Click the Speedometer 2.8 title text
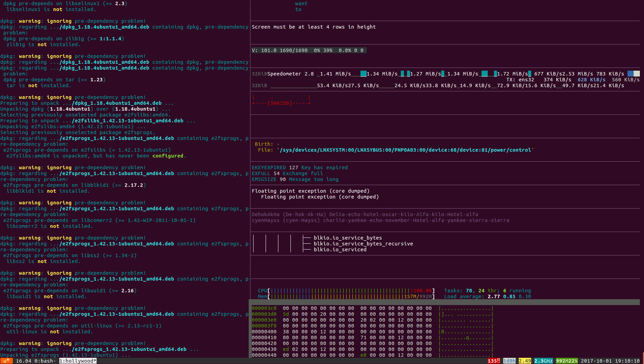The image size is (644, 364). click(x=290, y=74)
